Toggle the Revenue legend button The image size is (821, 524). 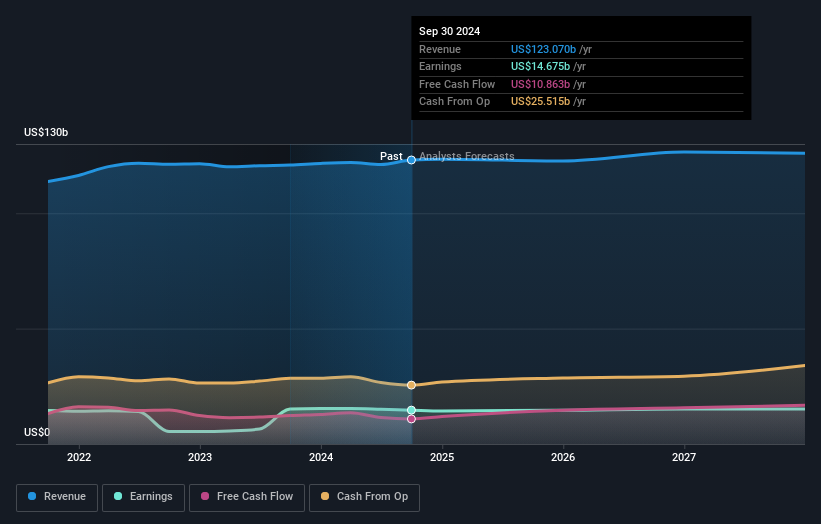tap(57, 497)
